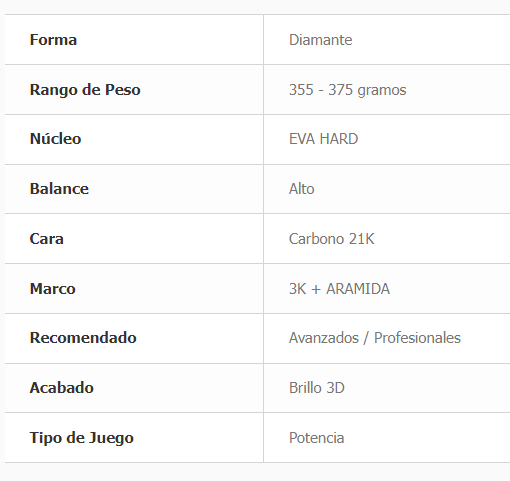
Task: Click the word Profesionales in Recomendado row
Action: (417, 338)
